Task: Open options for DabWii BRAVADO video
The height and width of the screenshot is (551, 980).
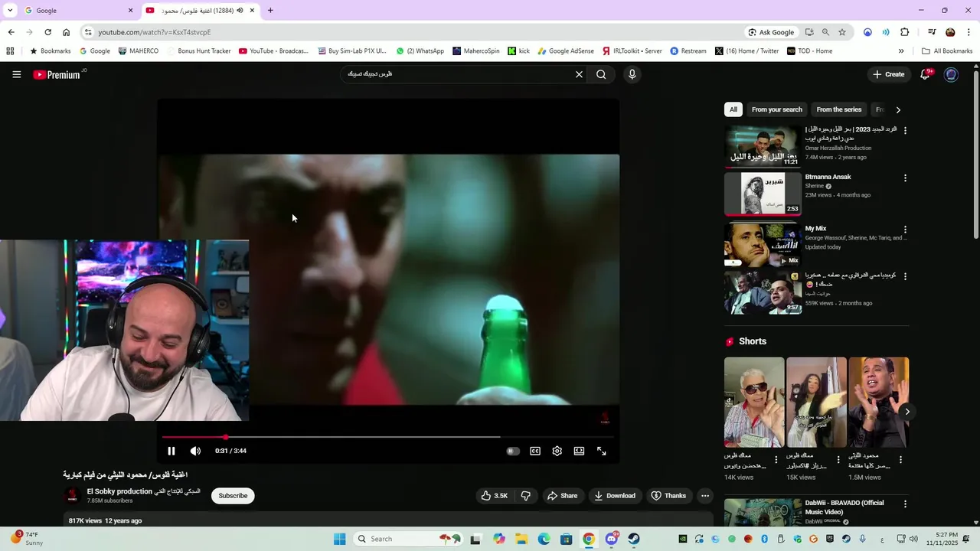Action: coord(905,504)
